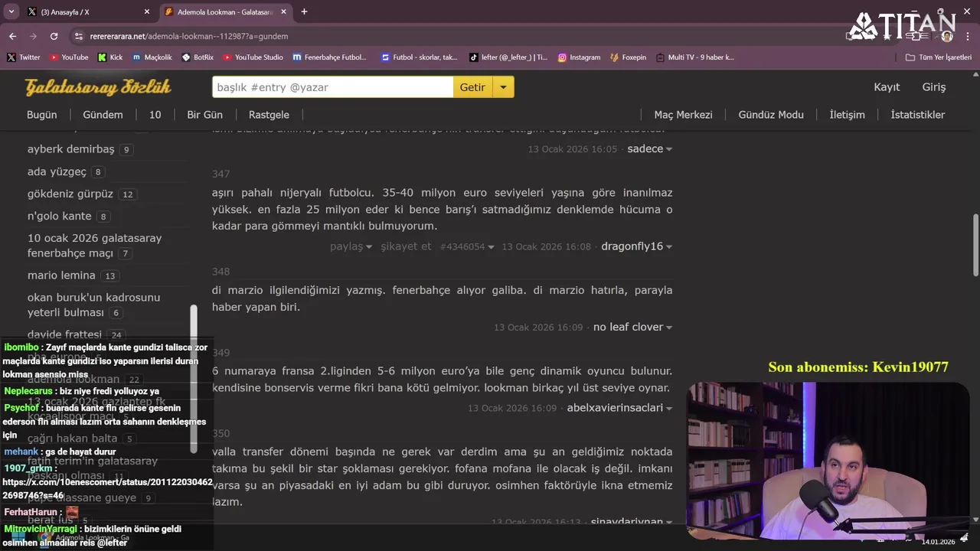Open the BotRix bookmark
Screen dimensions: 980x551
click(x=198, y=57)
